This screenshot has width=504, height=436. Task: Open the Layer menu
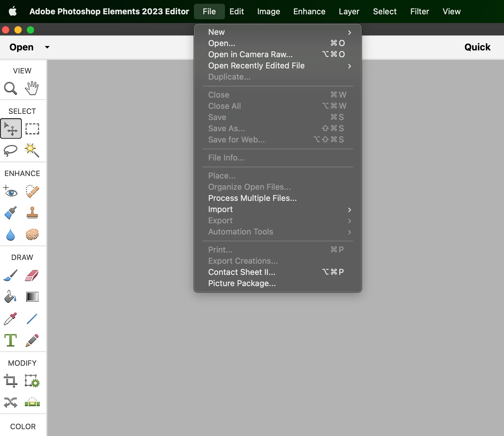point(349,12)
